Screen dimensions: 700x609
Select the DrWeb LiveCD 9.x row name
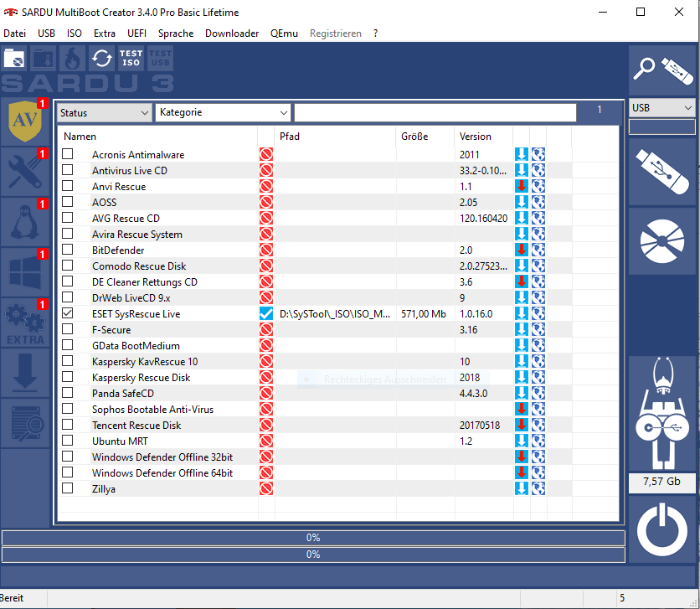[131, 298]
